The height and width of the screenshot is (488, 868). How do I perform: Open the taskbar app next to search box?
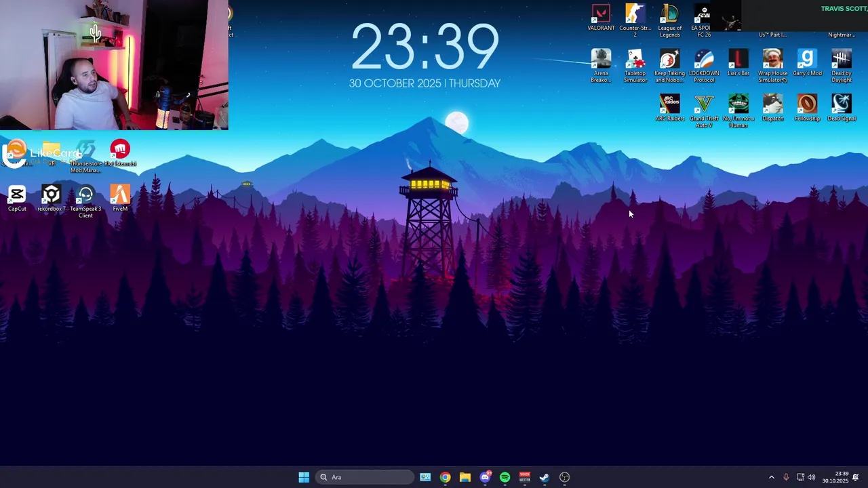(425, 477)
